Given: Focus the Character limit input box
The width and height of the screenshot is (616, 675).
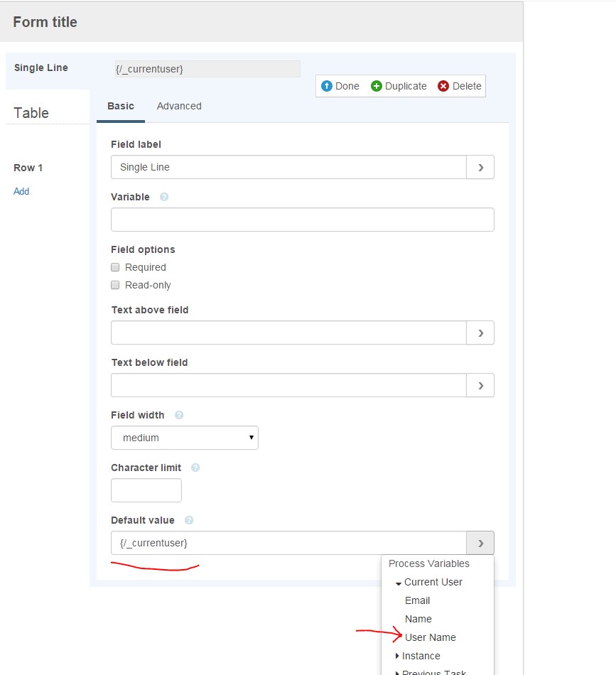Looking at the screenshot, I should pos(146,490).
